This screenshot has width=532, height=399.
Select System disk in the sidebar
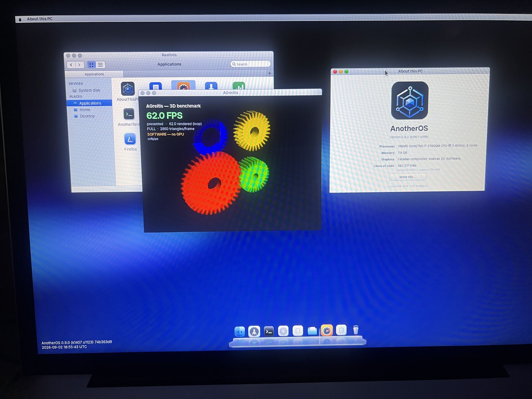click(89, 90)
